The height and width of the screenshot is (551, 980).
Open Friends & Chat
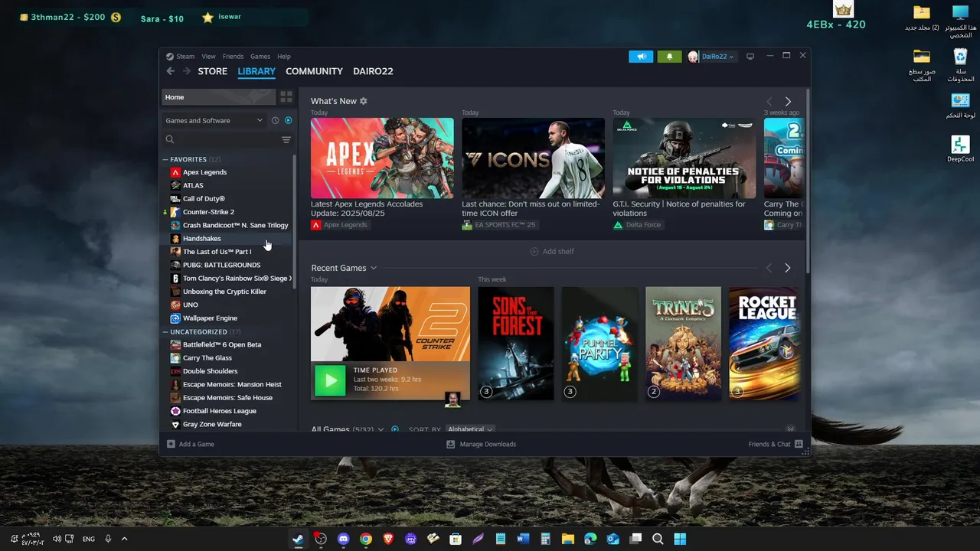click(776, 444)
